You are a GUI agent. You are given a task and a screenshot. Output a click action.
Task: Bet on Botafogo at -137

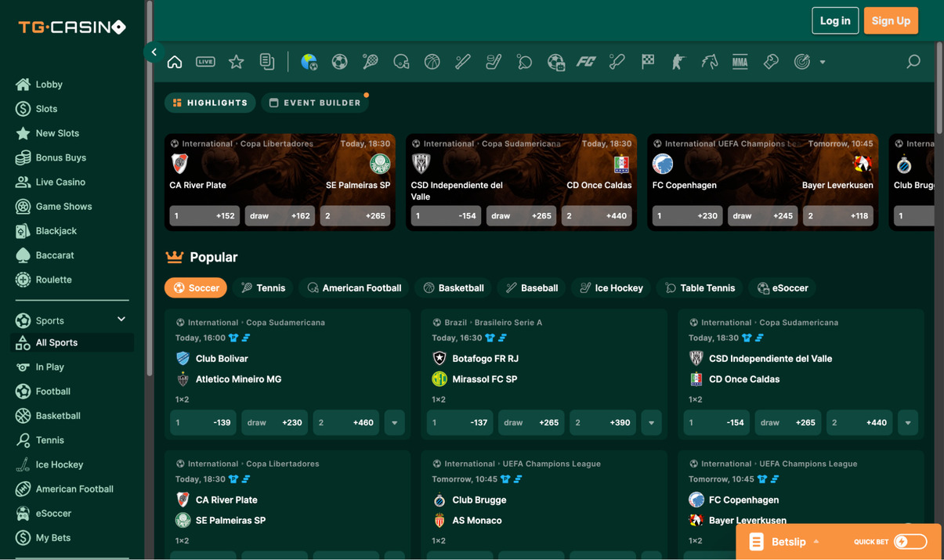pyautogui.click(x=460, y=423)
